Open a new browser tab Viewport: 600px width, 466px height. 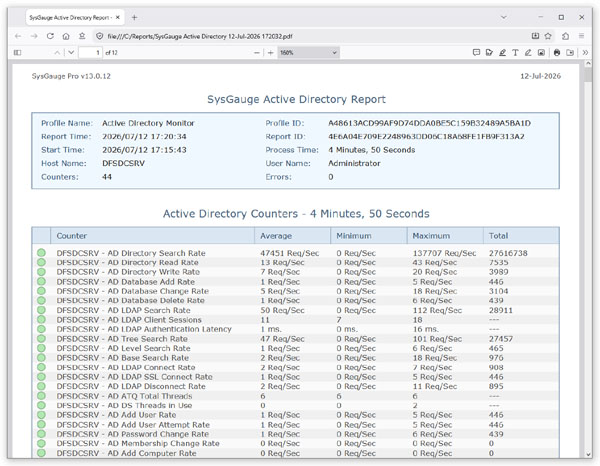click(134, 17)
